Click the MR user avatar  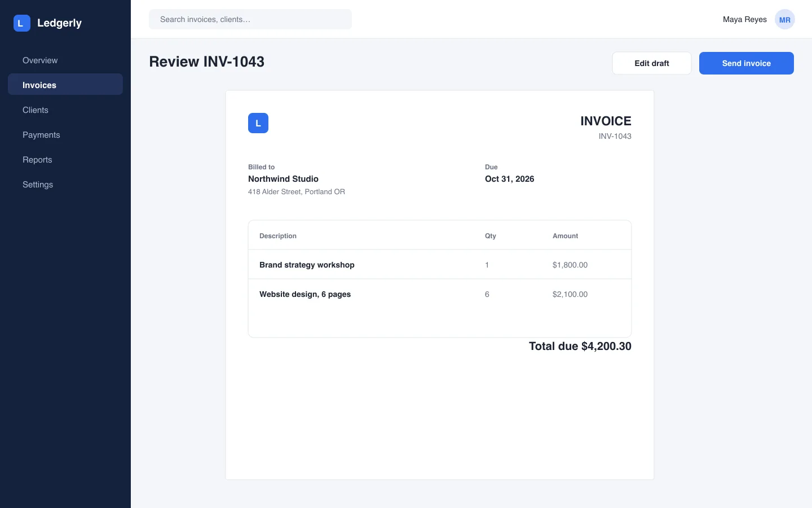point(785,20)
